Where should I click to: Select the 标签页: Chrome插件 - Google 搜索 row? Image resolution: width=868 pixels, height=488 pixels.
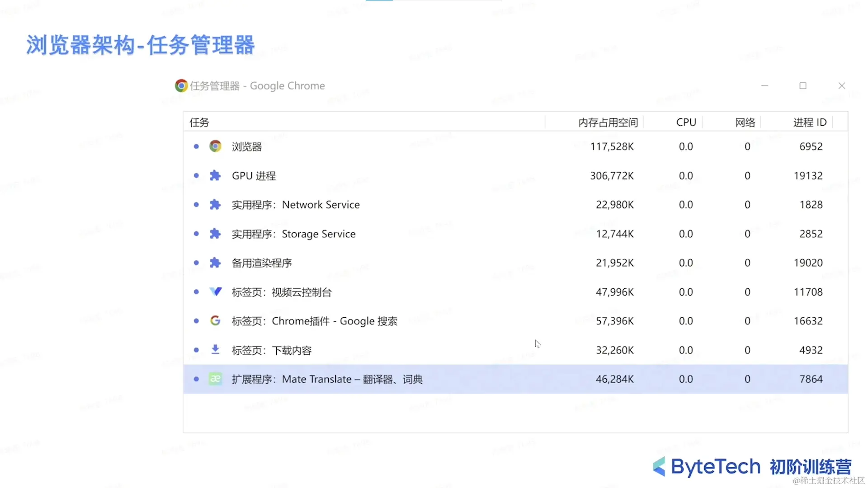(x=315, y=321)
